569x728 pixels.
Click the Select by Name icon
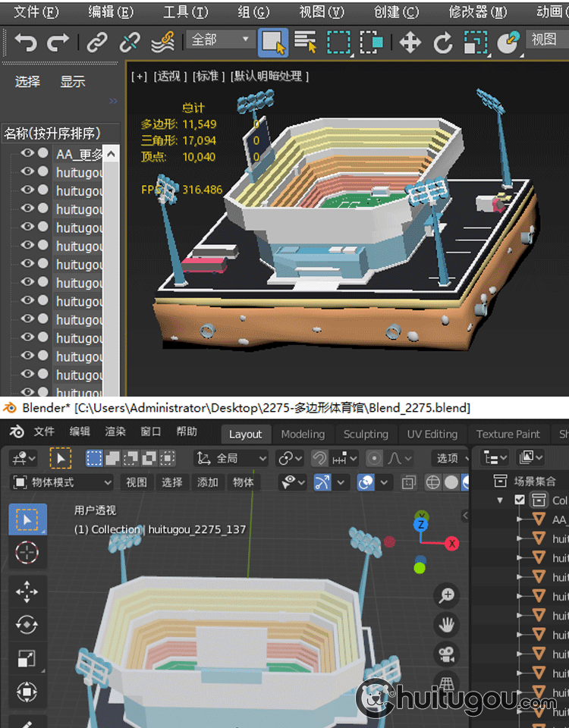pos(305,42)
